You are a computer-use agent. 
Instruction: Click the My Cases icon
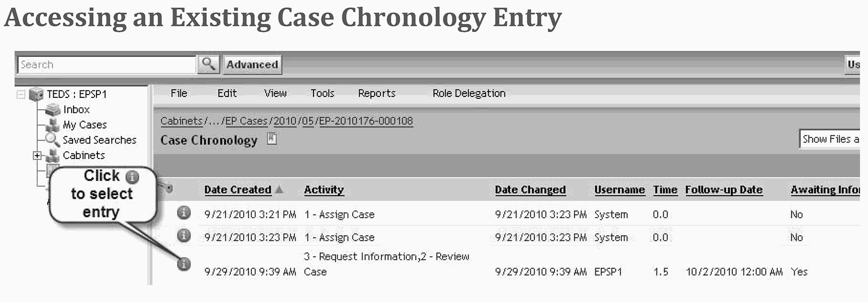[x=53, y=125]
